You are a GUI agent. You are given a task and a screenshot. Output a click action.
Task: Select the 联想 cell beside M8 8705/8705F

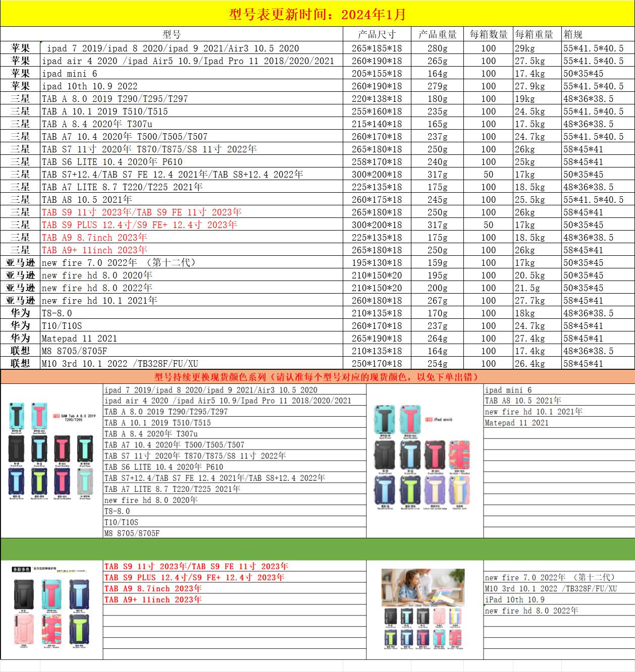pos(20,351)
